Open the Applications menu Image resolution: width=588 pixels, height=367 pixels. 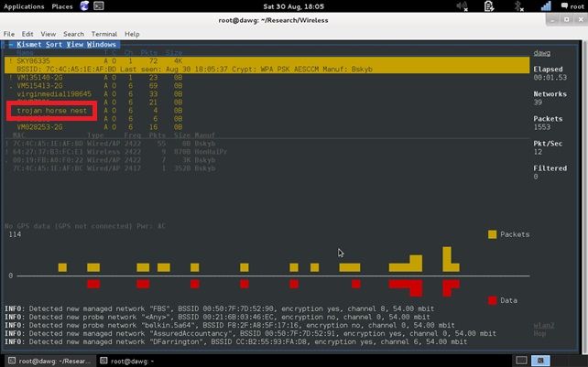tap(25, 6)
